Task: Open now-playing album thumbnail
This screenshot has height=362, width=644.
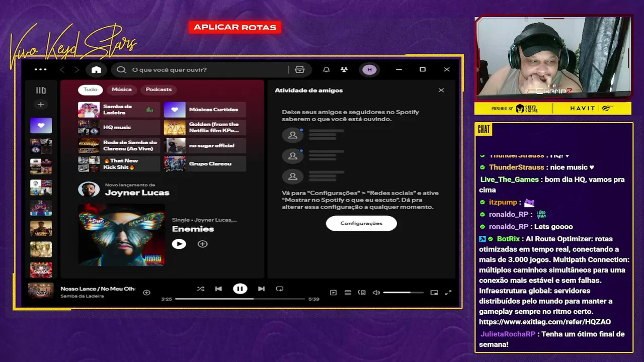Action: [x=41, y=291]
